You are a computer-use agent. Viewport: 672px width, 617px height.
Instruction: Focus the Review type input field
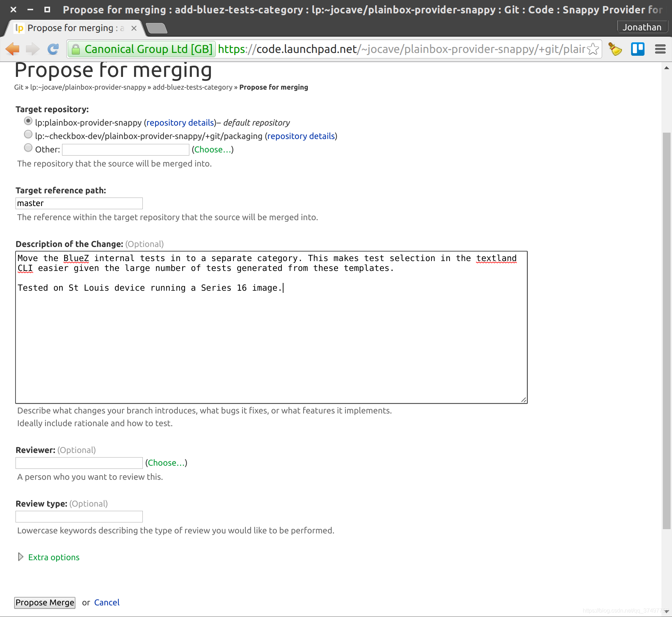click(79, 516)
